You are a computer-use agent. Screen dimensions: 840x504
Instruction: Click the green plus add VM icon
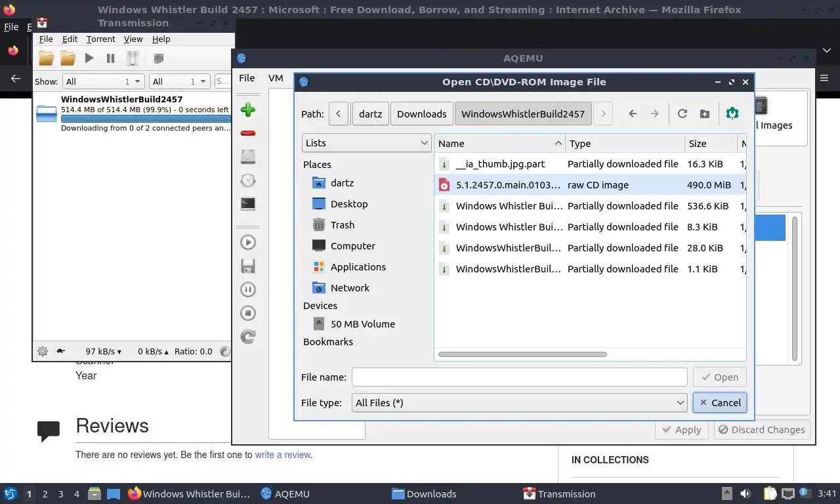pos(248,110)
